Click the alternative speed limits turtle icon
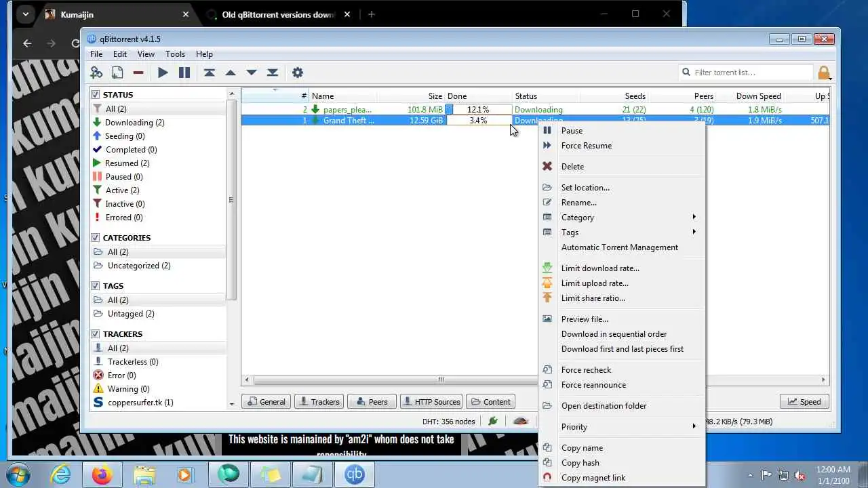The height and width of the screenshot is (488, 868). 521,421
